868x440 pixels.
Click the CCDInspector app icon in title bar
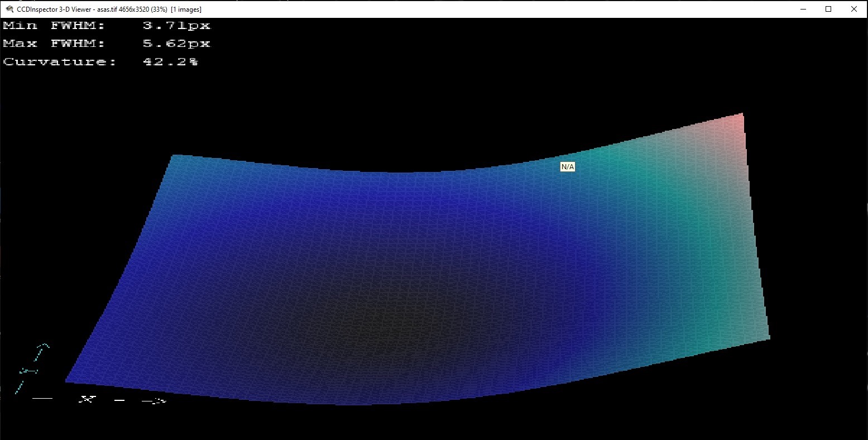(x=9, y=9)
